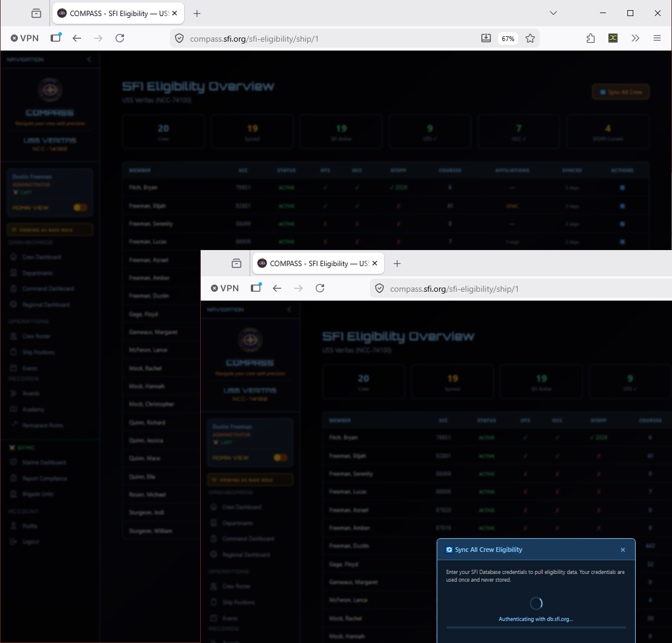Click Logout in back window sidebar
Screen dimensions: 672x643
point(30,542)
